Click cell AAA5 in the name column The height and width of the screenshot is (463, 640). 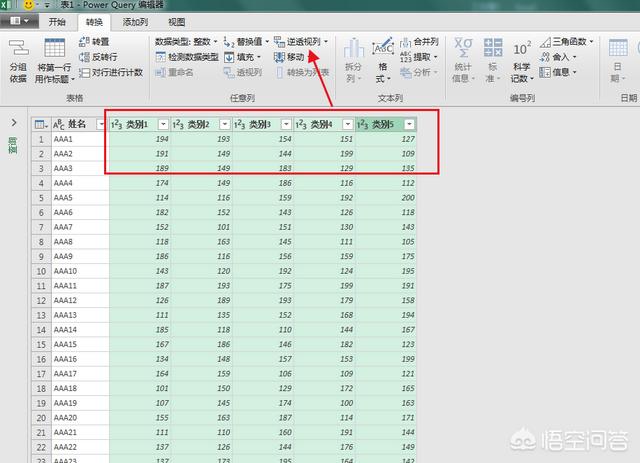pyautogui.click(x=80, y=198)
